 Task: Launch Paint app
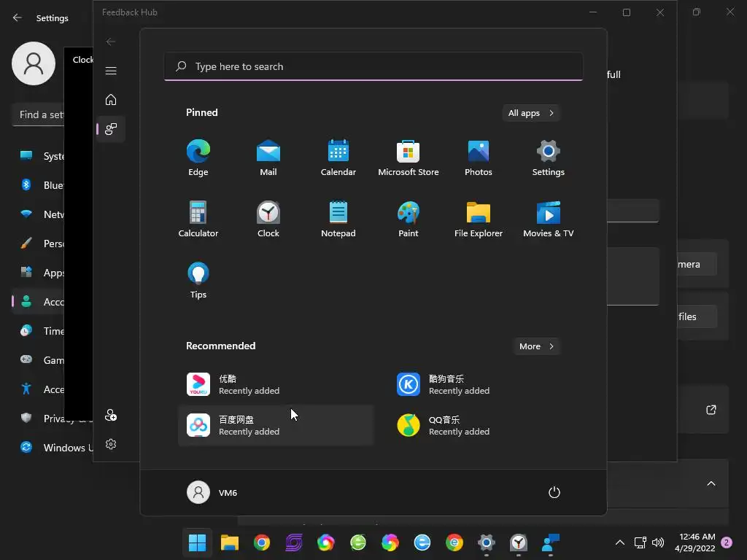pos(409,219)
